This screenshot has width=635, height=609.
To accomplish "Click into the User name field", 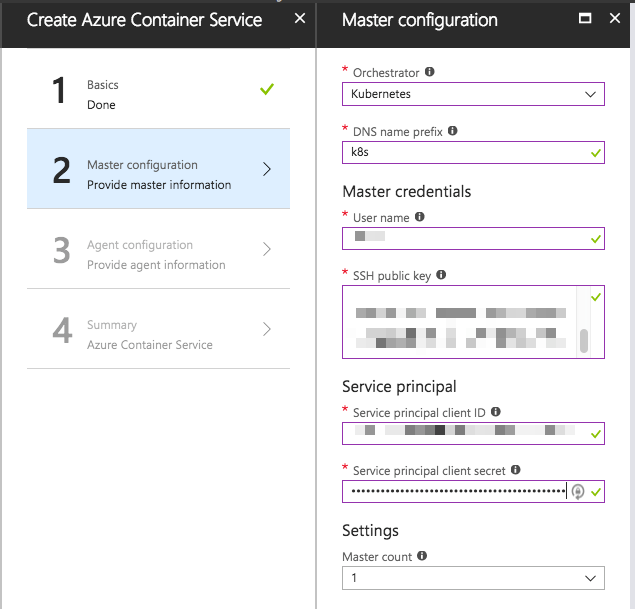I will click(x=465, y=238).
